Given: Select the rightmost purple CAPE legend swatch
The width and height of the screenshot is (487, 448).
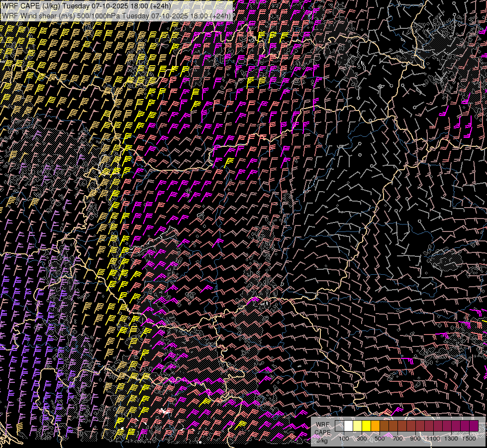Looking at the screenshot, I should (x=474, y=426).
